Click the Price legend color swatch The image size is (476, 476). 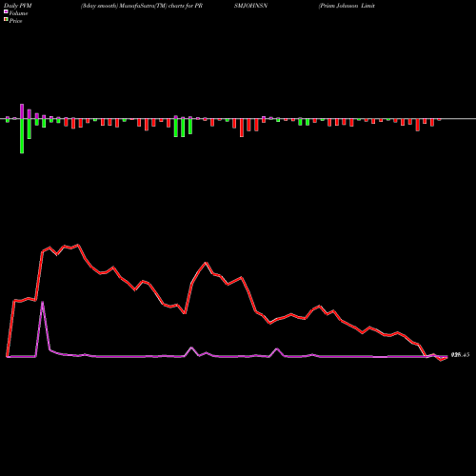pos(6,20)
